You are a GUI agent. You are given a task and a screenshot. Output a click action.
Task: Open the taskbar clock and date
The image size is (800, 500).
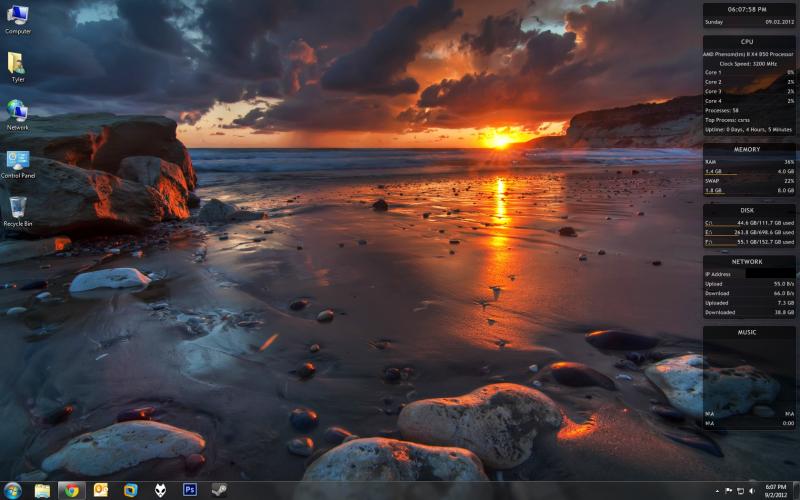pos(775,490)
